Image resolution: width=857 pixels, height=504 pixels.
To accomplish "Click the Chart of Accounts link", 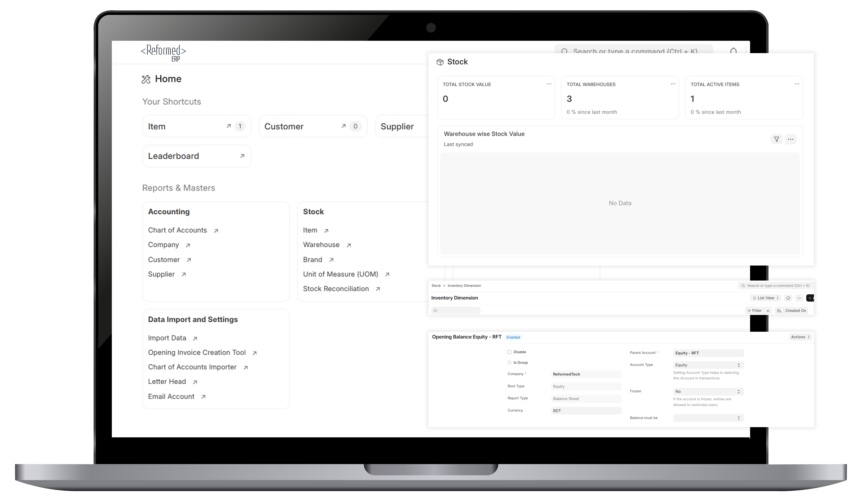I will [177, 230].
